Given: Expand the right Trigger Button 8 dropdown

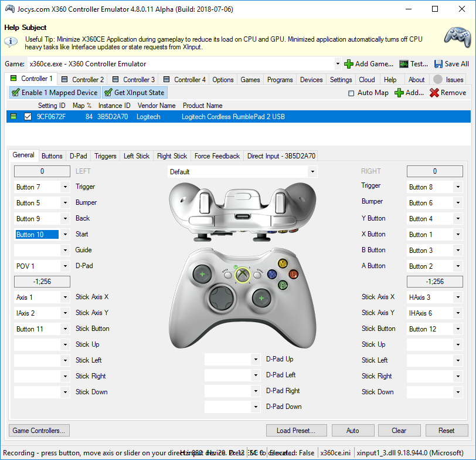Looking at the screenshot, I should [458, 187].
